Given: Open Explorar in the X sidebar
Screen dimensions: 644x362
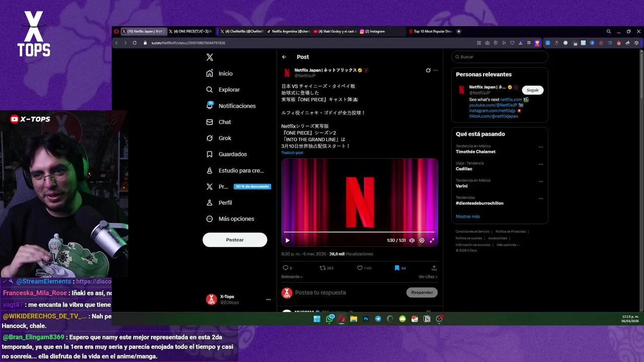Looking at the screenshot, I should click(223, 89).
